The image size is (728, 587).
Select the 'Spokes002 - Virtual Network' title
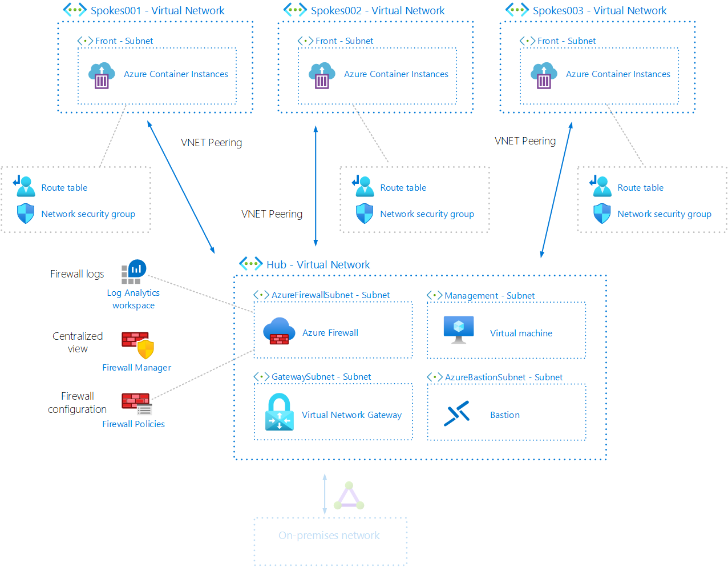click(378, 11)
